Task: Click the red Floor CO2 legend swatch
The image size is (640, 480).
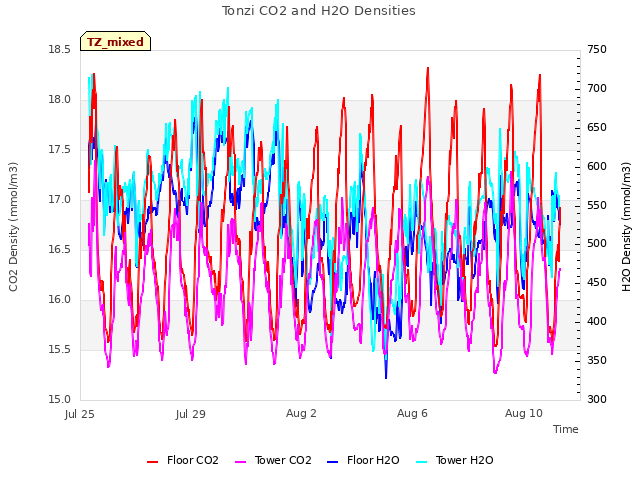Action: [152, 462]
